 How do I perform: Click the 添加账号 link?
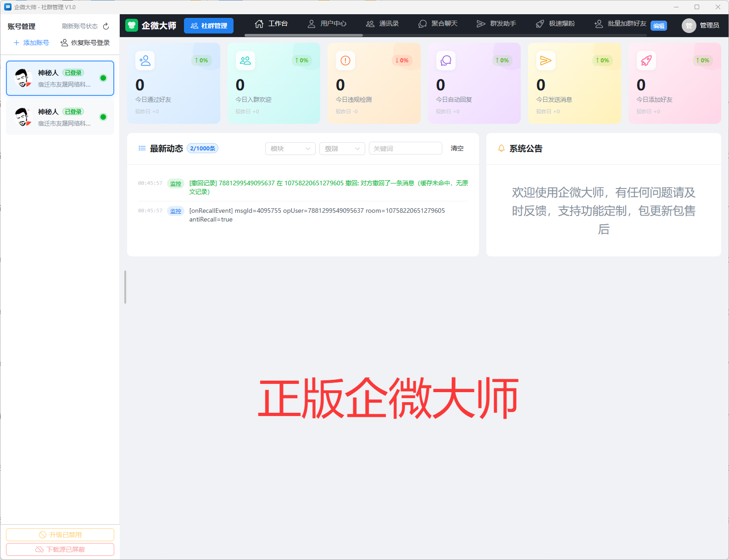pyautogui.click(x=31, y=43)
